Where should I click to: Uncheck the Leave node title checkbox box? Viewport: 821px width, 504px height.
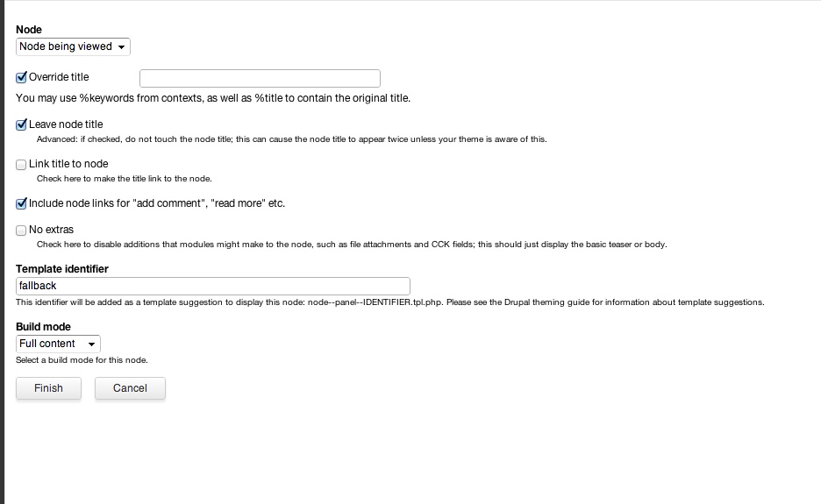tap(21, 124)
